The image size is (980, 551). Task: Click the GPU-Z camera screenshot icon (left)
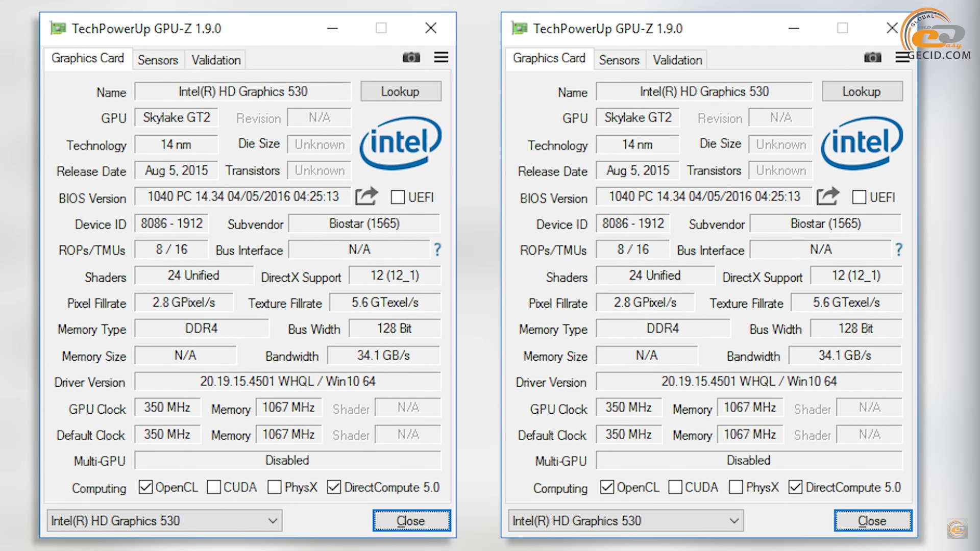point(411,57)
